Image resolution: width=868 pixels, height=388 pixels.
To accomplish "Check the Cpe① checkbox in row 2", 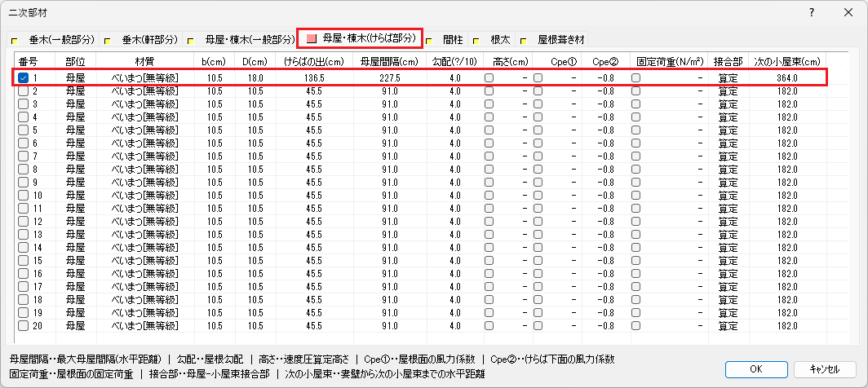I will [x=538, y=90].
